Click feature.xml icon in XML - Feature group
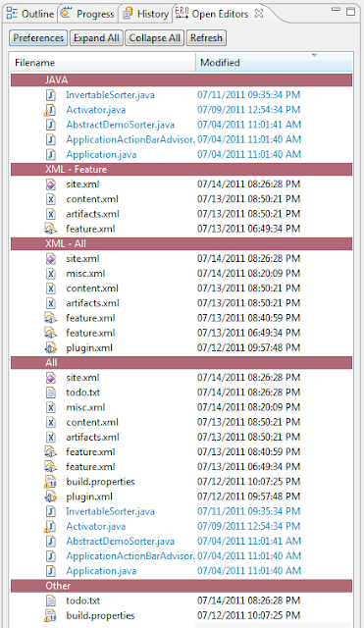 coord(50,229)
